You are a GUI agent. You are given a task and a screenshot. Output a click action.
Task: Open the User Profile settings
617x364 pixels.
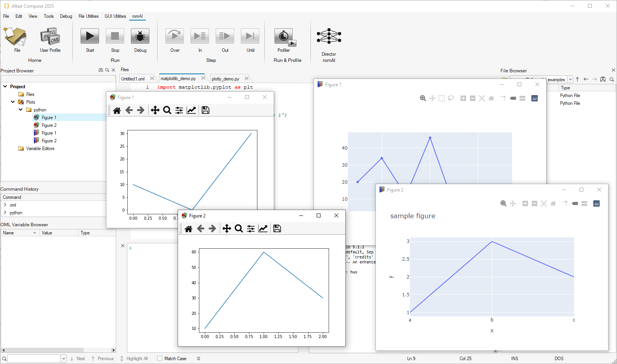coord(50,37)
